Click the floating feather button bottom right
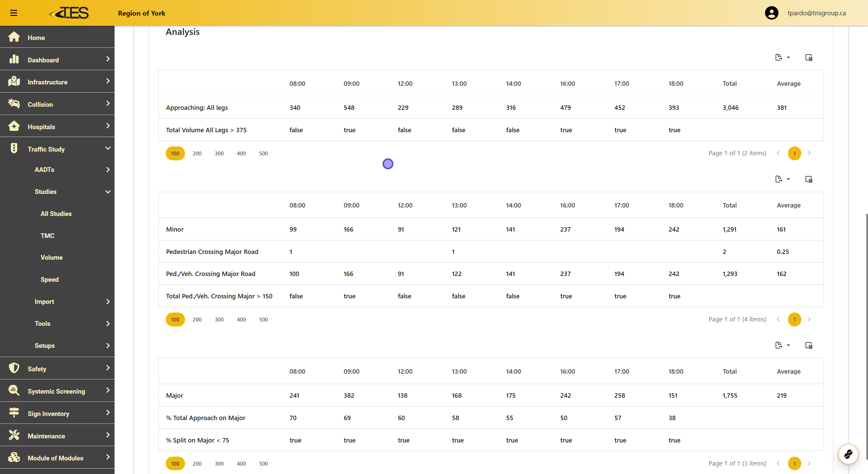Image resolution: width=868 pixels, height=474 pixels. coord(848,454)
